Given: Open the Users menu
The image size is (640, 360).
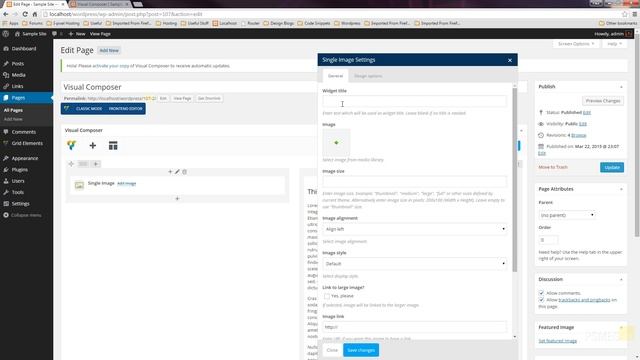Looking at the screenshot, I should click(18, 181).
